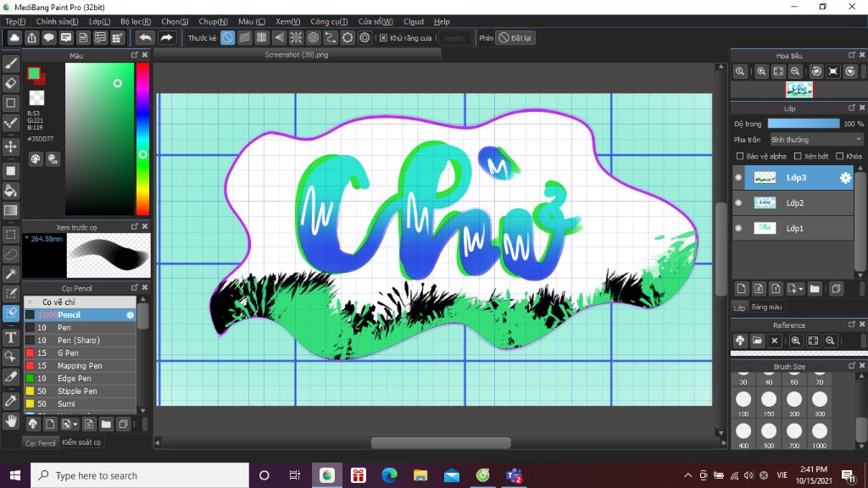The height and width of the screenshot is (488, 868).
Task: Choose the Text tool
Action: [x=10, y=337]
